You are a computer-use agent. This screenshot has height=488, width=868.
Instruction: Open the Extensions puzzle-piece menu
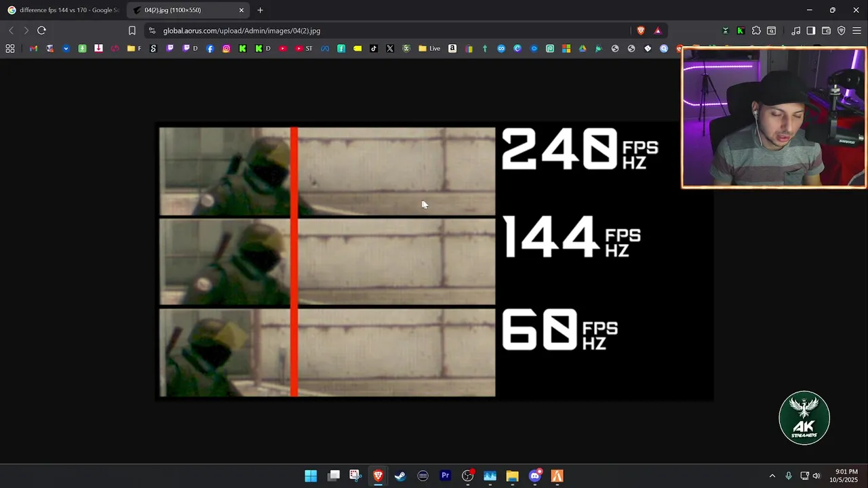point(756,30)
